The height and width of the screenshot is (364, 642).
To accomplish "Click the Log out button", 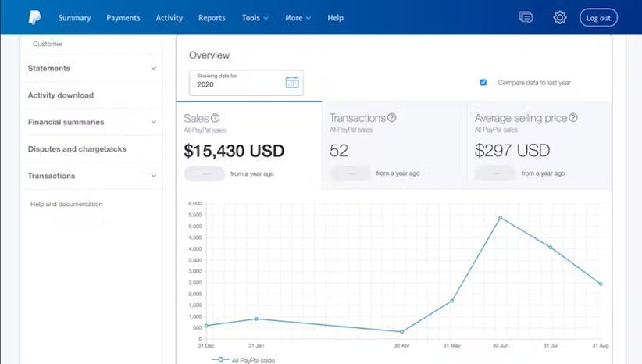I will click(598, 17).
